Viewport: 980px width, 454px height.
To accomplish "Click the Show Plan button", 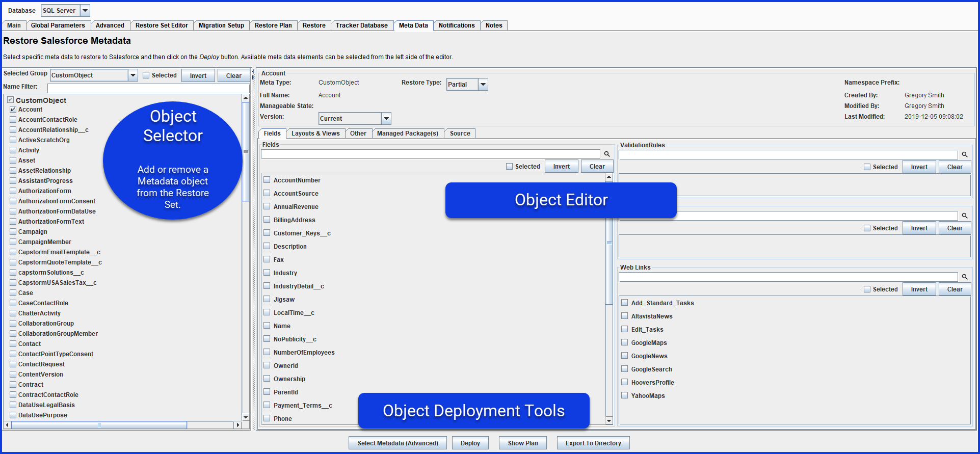I will coord(523,443).
